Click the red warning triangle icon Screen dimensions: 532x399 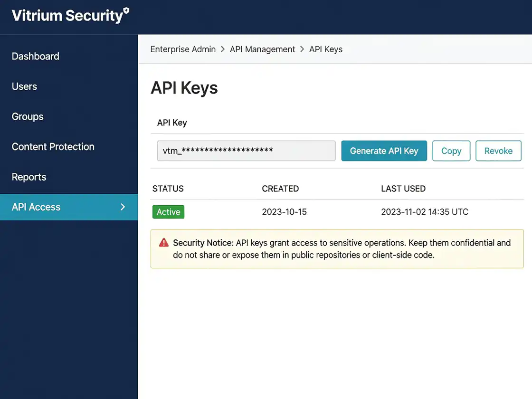[x=164, y=243]
